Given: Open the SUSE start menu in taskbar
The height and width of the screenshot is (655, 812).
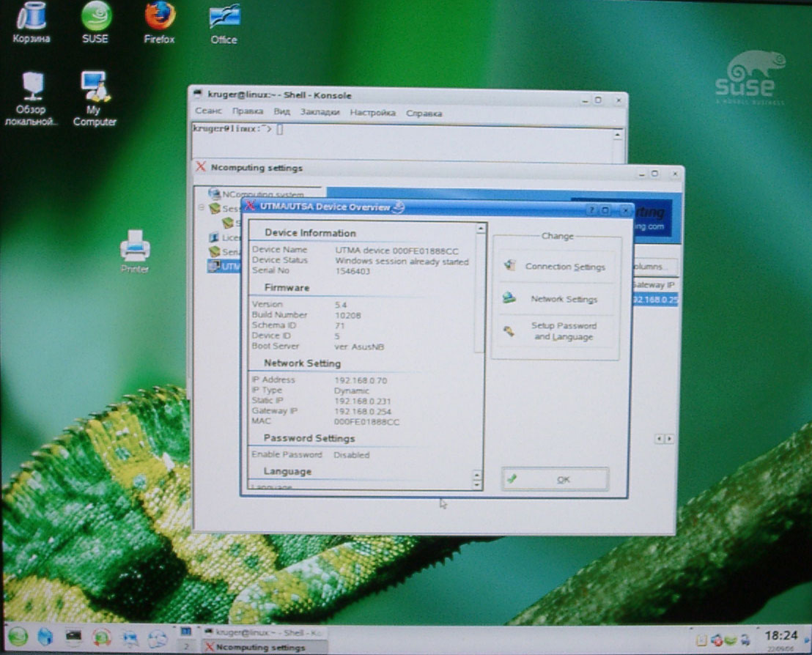Looking at the screenshot, I should click(18, 637).
